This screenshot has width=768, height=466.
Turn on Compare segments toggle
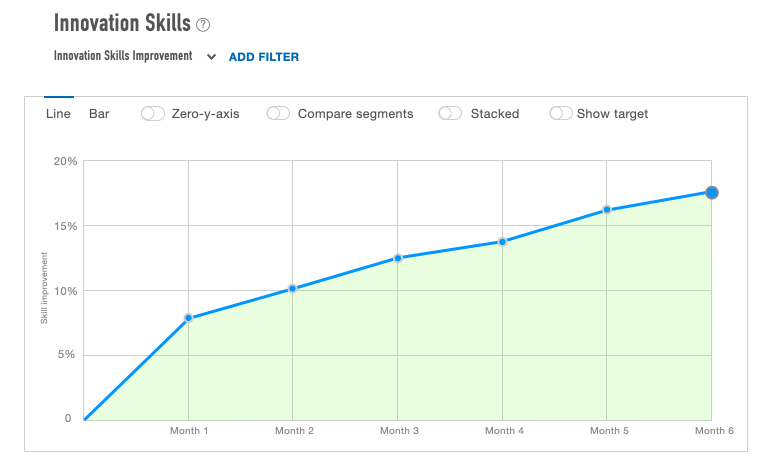click(x=278, y=114)
